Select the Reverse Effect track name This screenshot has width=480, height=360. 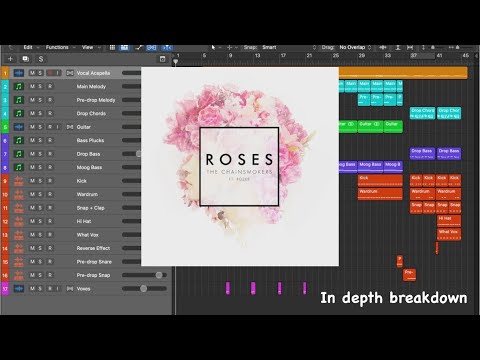click(93, 248)
